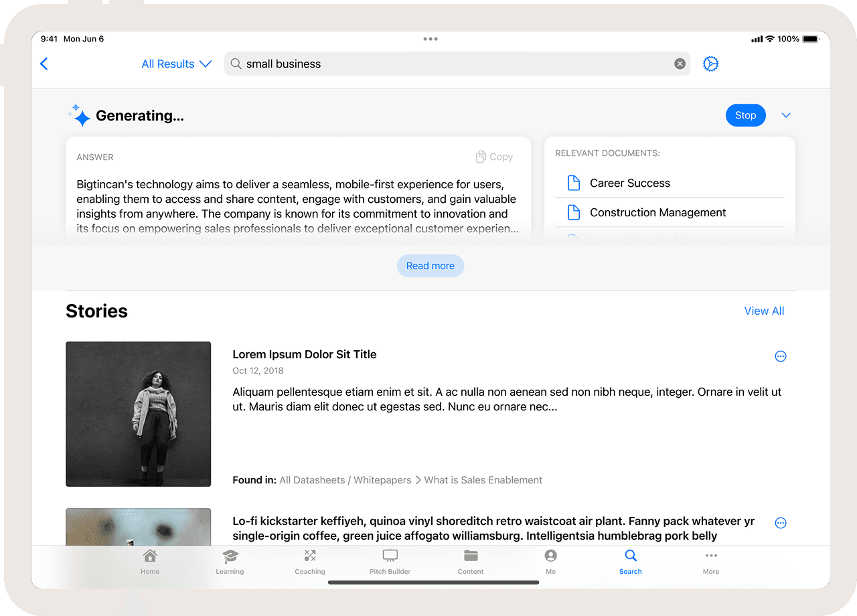Viewport: 857px width, 616px height.
Task: Open the Career Success document
Action: pyautogui.click(x=670, y=183)
